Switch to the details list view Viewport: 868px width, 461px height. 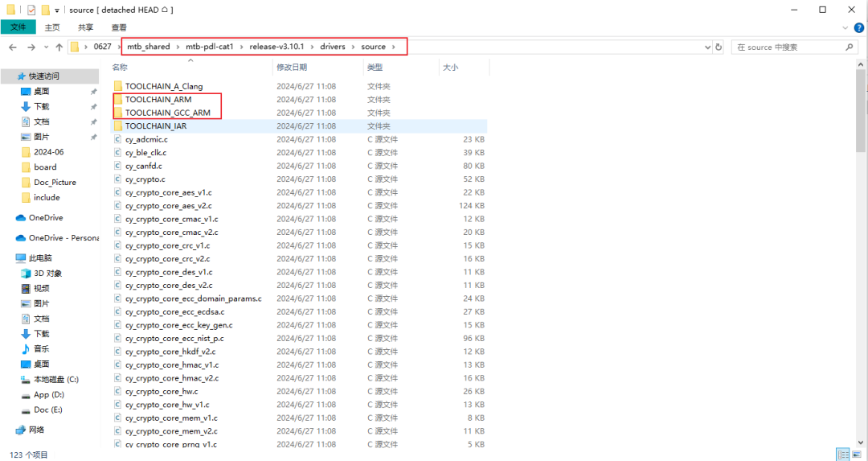[x=842, y=455]
